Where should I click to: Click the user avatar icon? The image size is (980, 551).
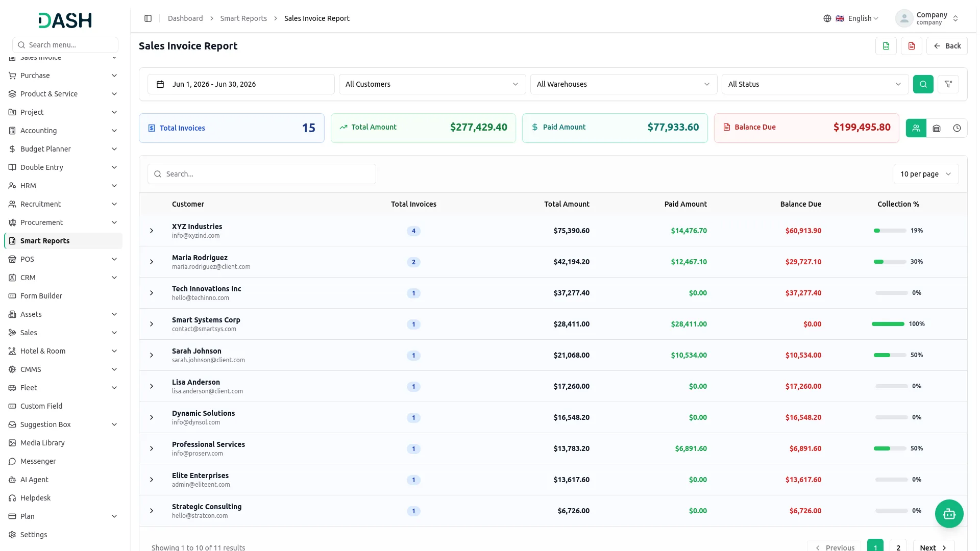(x=904, y=18)
